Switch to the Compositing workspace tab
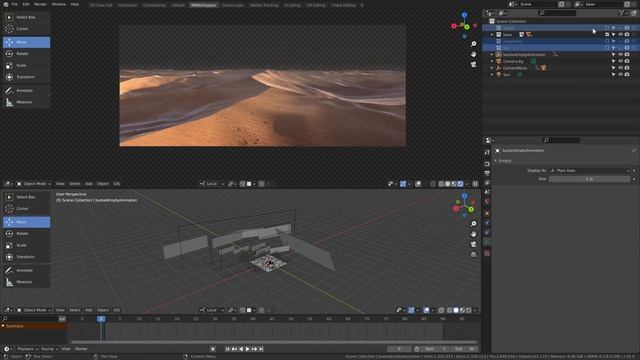Image resolution: width=640 pixels, height=360 pixels. 154,5
